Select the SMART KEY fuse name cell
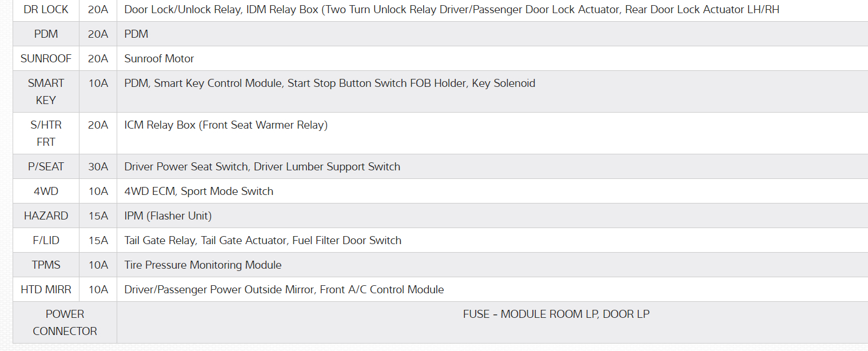868x351 pixels. [x=46, y=91]
